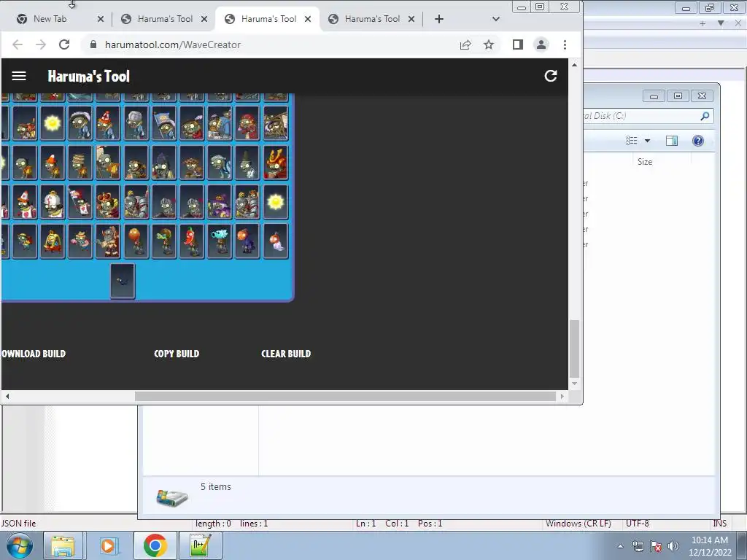Choose the gray-wig zombie card
The width and height of the screenshot is (747, 560).
tap(136, 123)
